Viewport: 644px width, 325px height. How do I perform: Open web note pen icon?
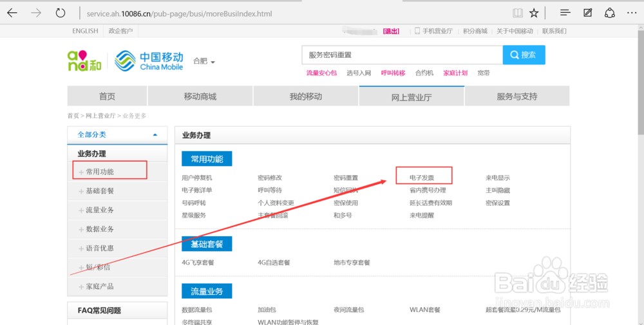pos(588,13)
